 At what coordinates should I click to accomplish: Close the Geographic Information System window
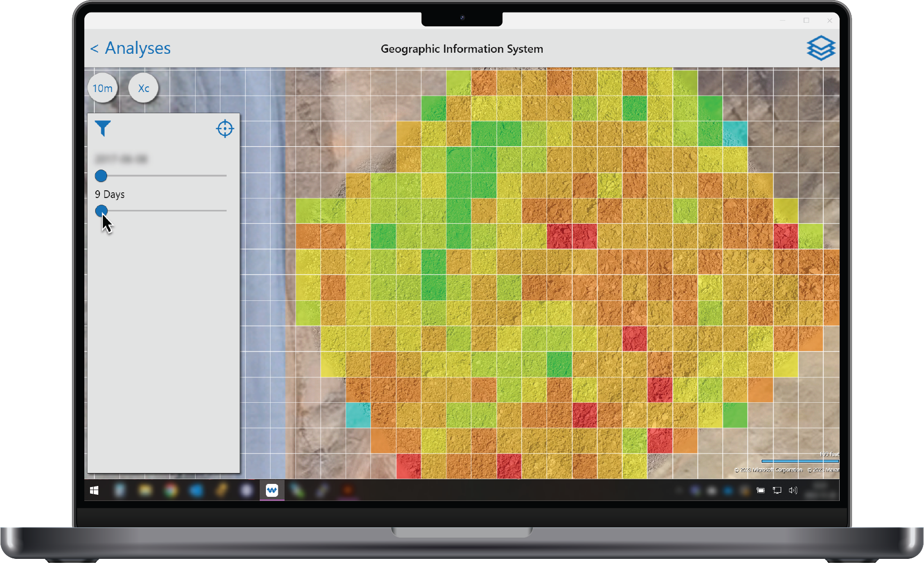point(830,21)
